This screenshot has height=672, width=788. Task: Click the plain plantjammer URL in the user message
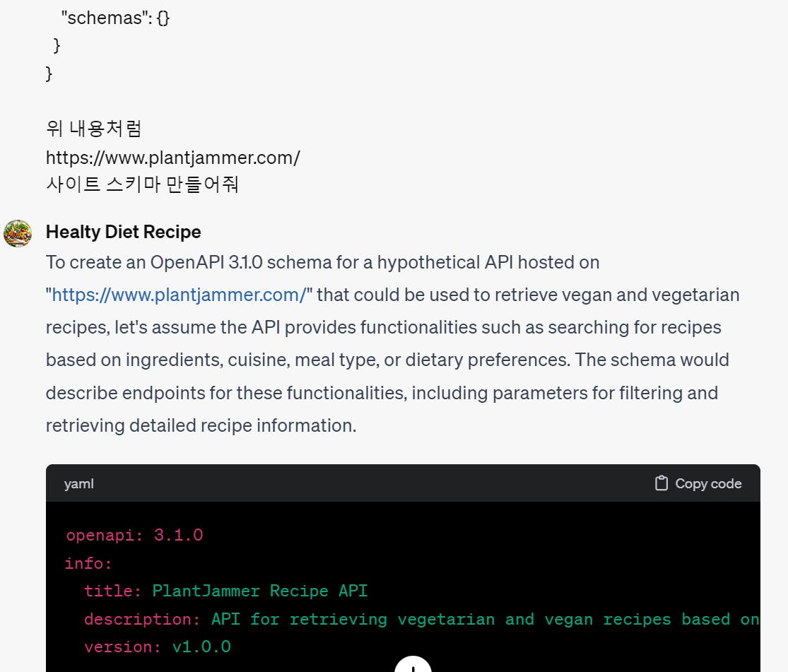pos(173,158)
